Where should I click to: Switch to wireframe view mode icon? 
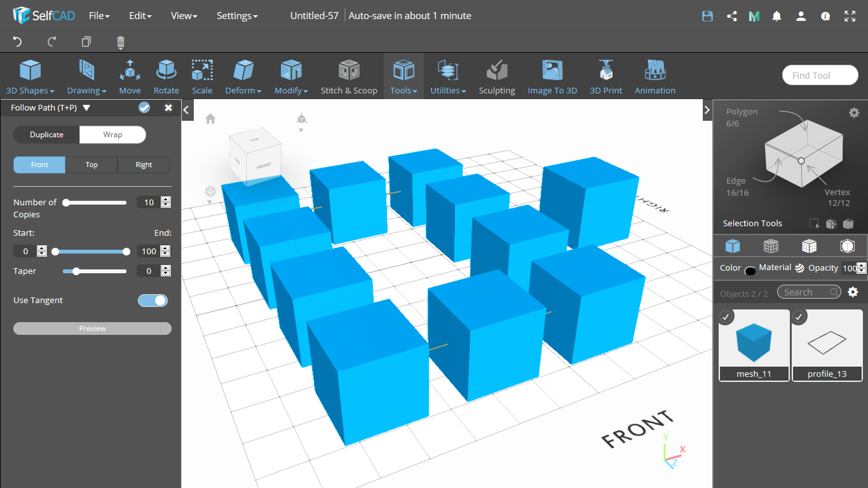[771, 246]
